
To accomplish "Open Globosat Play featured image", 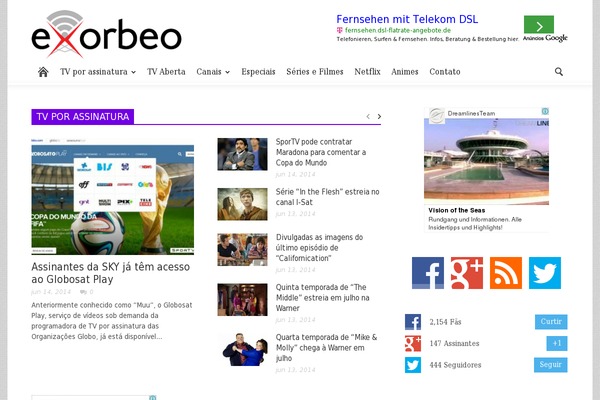I will coord(112,196).
